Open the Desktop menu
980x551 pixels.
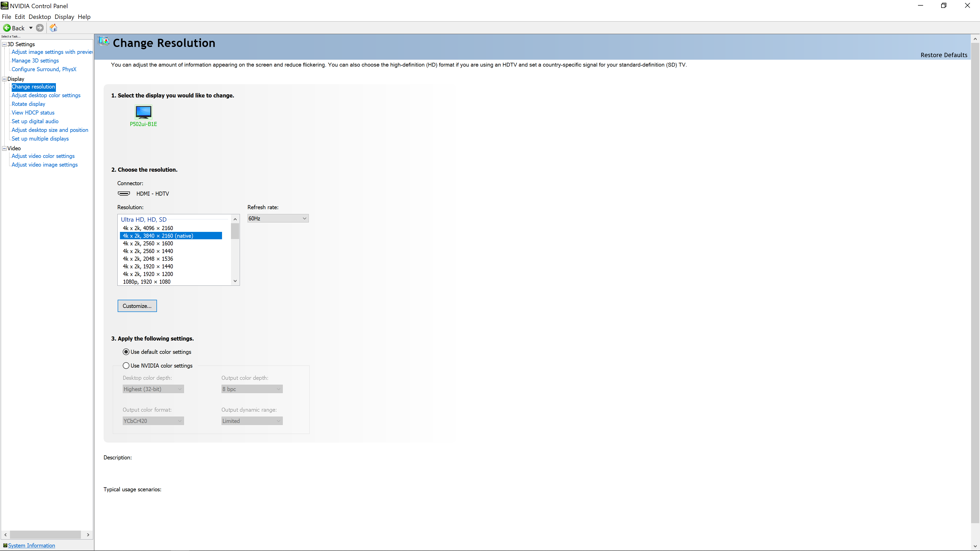40,17
